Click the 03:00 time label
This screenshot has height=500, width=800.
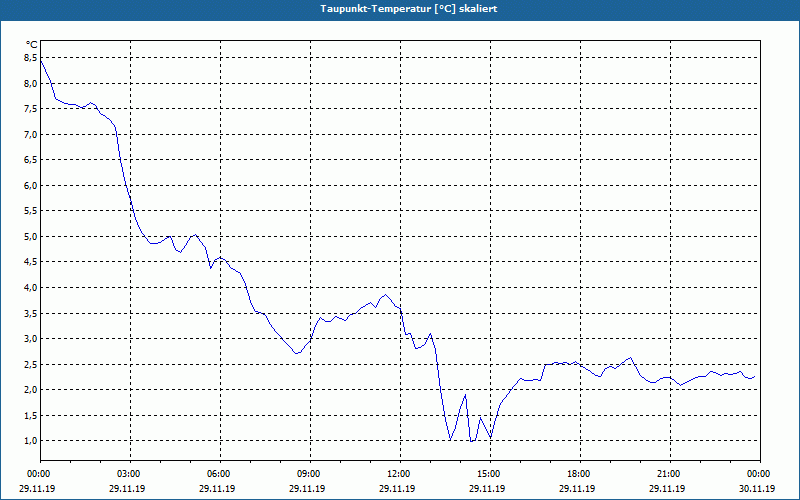click(130, 474)
